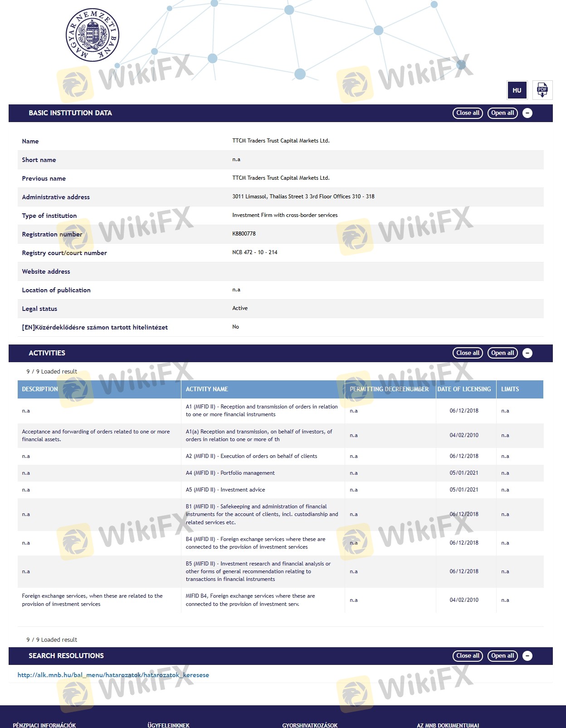Select the Website address field label
566x728 pixels.
click(x=46, y=271)
